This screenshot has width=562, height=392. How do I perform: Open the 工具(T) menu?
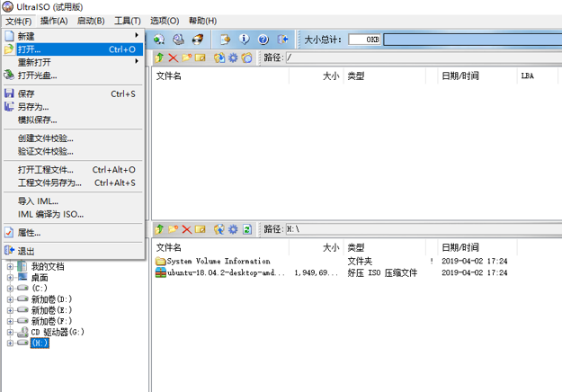128,22
